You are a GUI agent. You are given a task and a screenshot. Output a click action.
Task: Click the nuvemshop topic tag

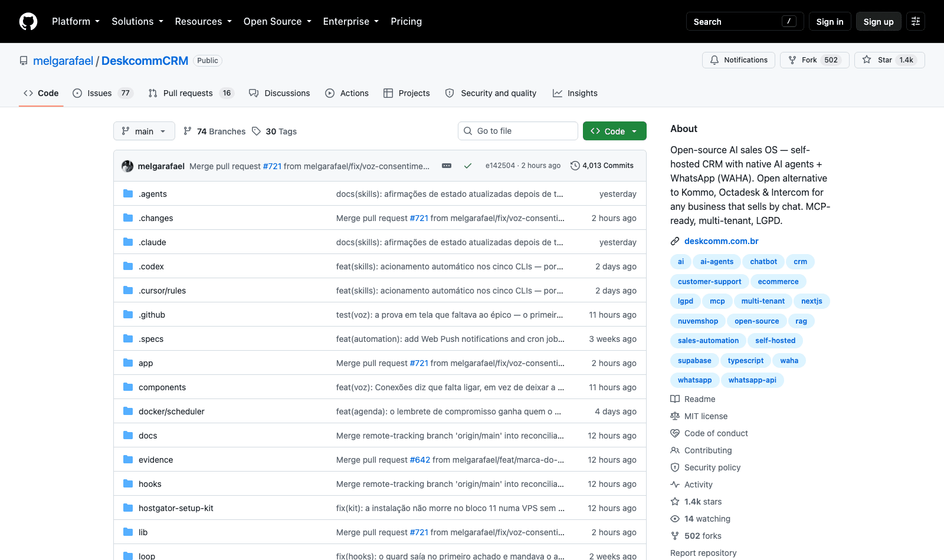tap(698, 321)
